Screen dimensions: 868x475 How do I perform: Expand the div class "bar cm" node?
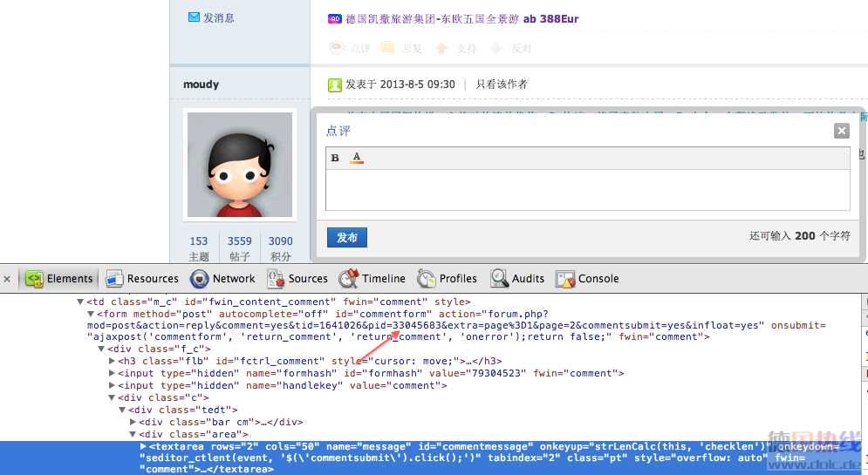(133, 422)
